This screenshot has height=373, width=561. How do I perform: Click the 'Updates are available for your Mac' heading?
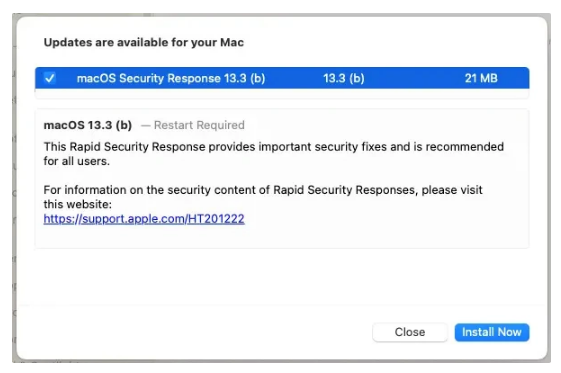pos(143,42)
